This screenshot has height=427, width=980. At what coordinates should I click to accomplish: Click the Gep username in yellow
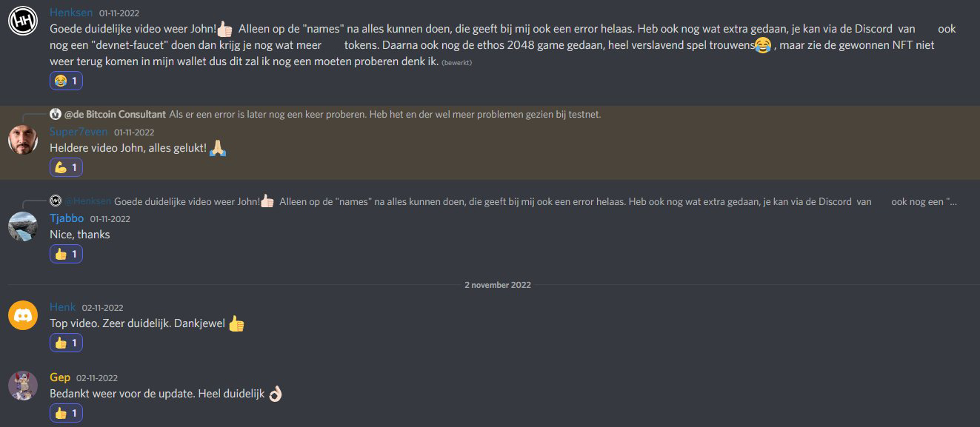60,377
